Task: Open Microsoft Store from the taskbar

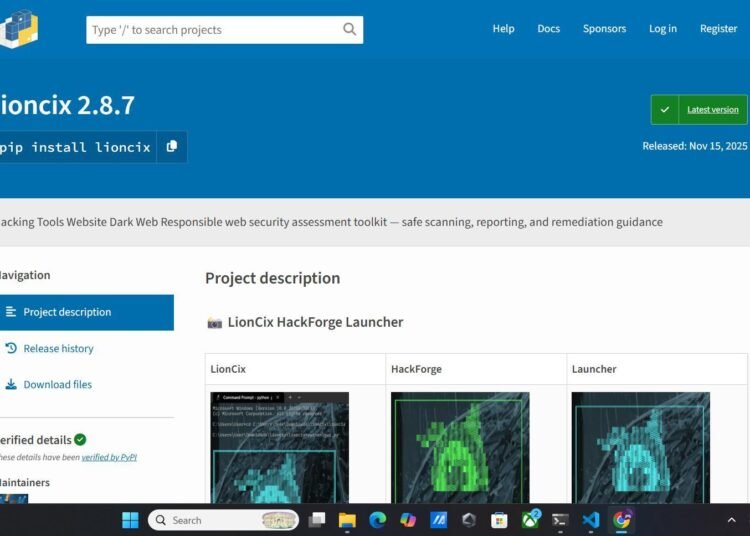Action: tap(499, 520)
